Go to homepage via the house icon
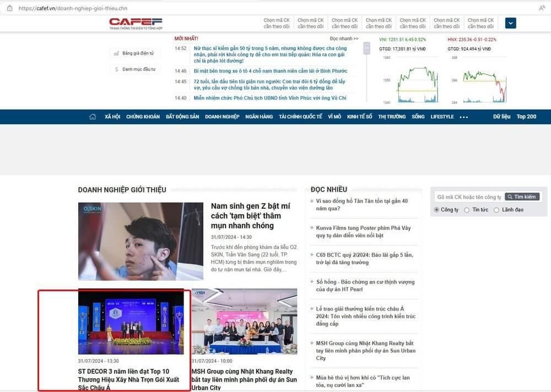551x392 pixels. 93,117
